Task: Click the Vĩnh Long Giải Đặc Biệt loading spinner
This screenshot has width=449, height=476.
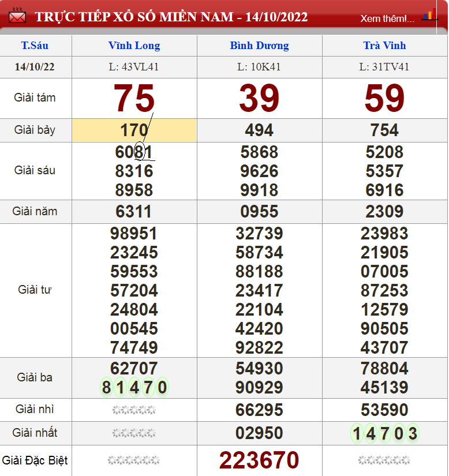Action: point(134,460)
